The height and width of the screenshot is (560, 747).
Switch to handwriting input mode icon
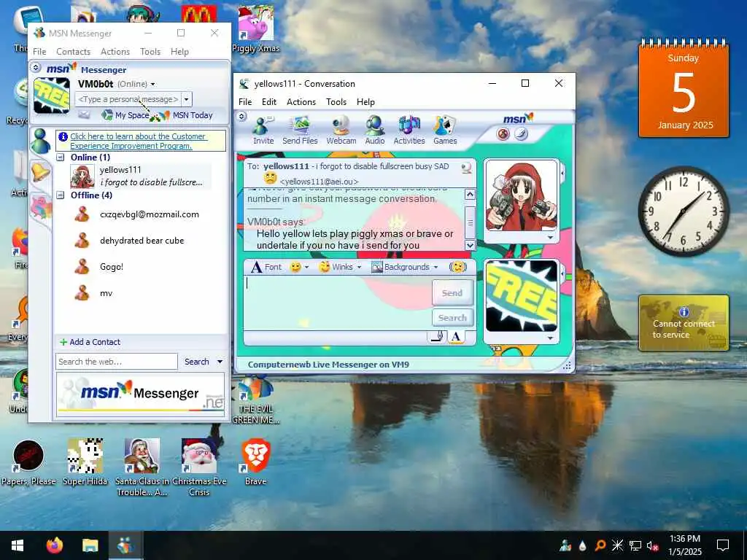coord(436,337)
